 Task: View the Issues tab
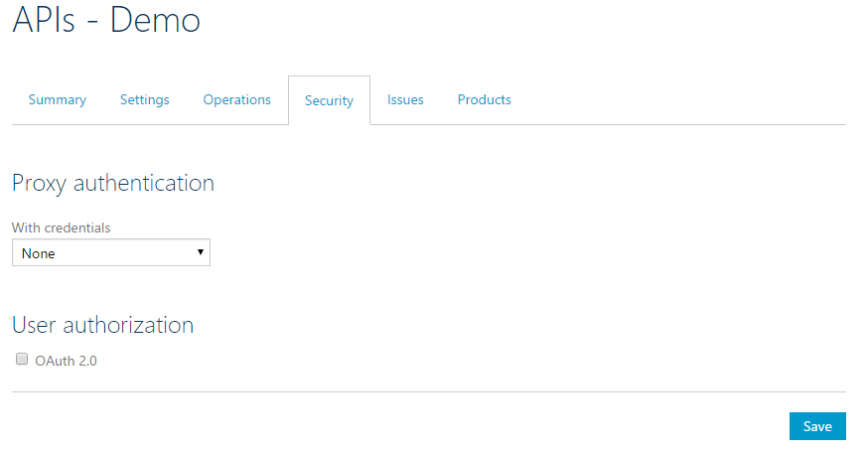(x=405, y=99)
